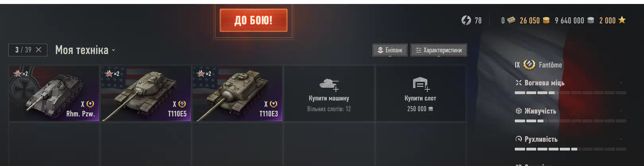Click the garage-plus icon to buy a slot

421,84
